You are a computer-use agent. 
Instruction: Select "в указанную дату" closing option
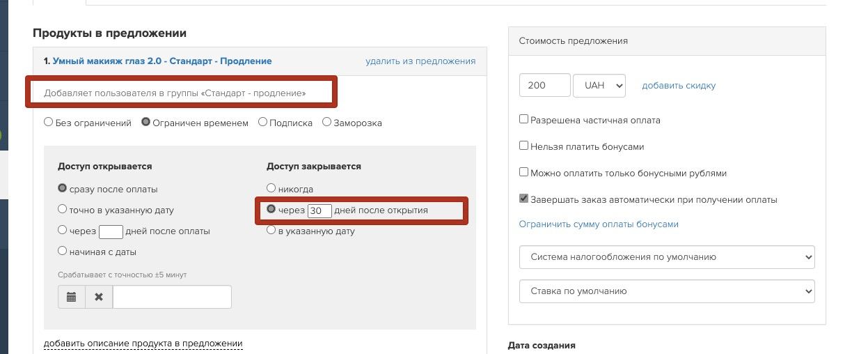(271, 230)
